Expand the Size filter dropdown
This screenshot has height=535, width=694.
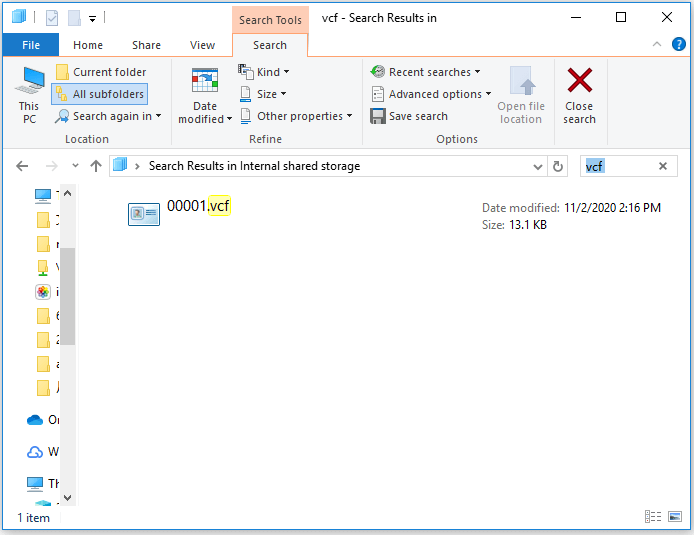[263, 94]
